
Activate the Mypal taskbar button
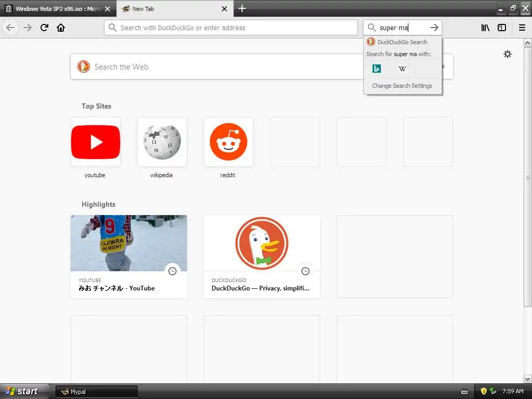96,392
